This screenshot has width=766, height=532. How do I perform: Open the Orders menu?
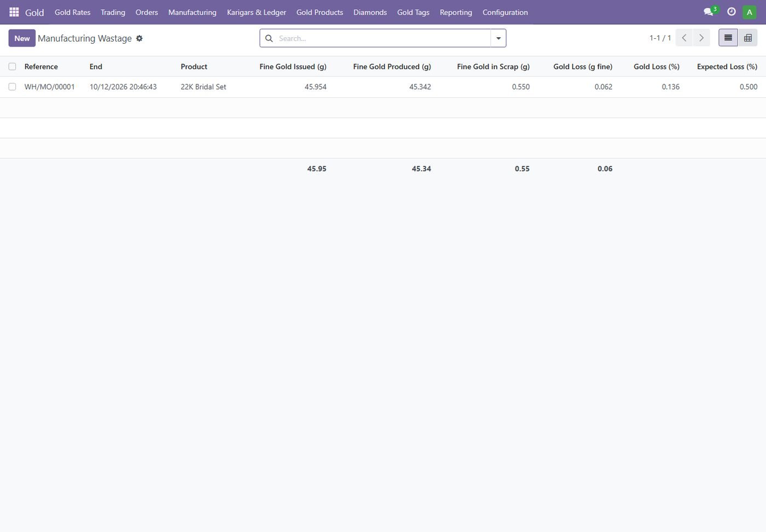tap(147, 12)
